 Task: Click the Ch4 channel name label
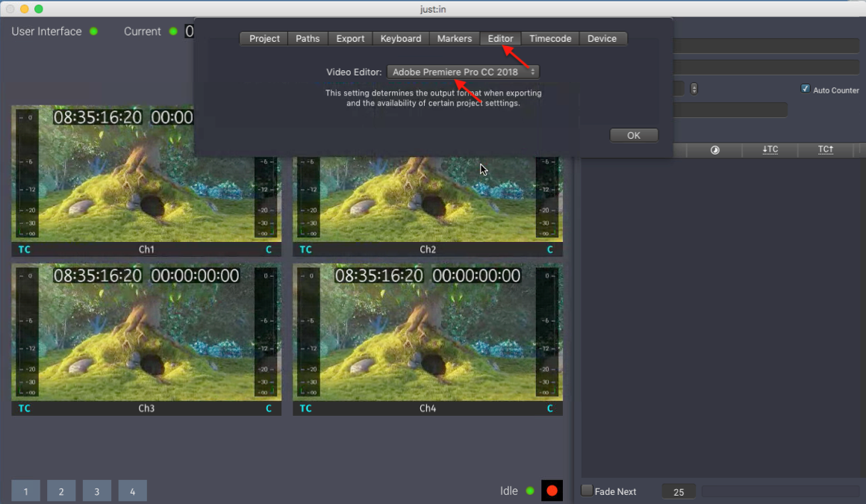[x=428, y=408]
